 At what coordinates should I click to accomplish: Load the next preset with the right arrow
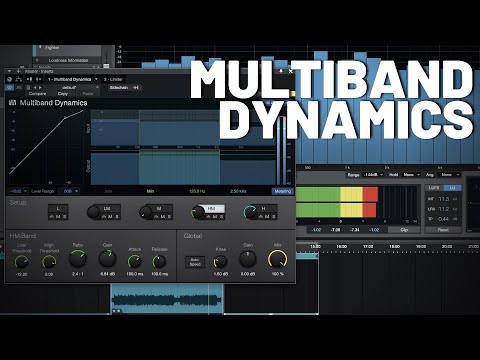[x=40, y=87]
